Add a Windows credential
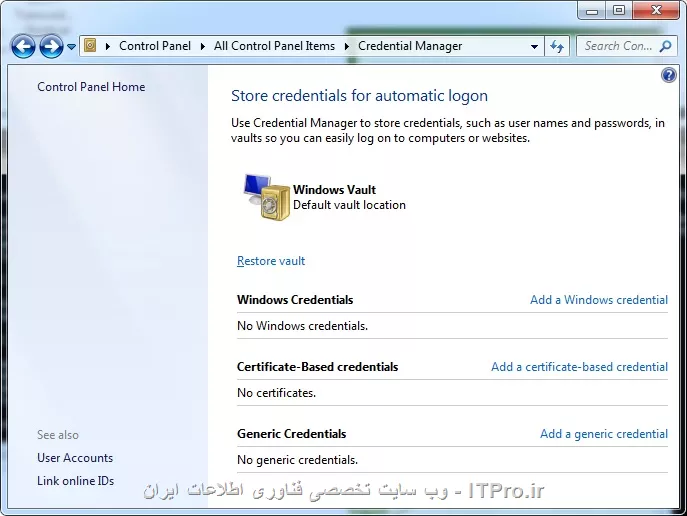The image size is (687, 516). pos(599,300)
